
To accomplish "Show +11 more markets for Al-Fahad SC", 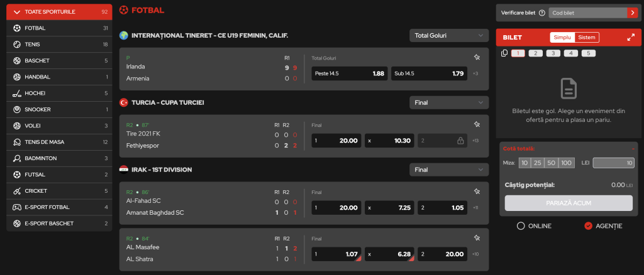I will (x=475, y=208).
